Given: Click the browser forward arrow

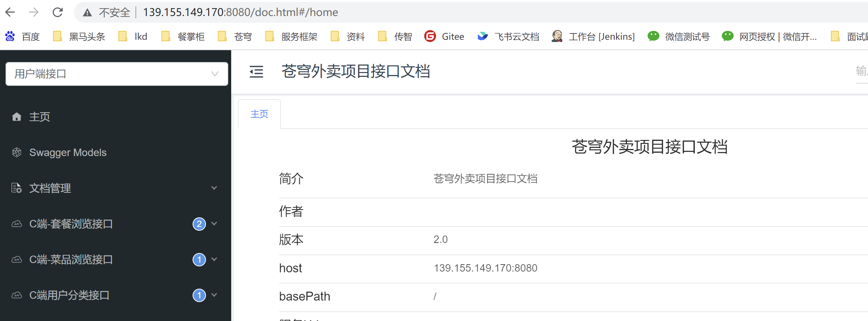Looking at the screenshot, I should coord(34,12).
